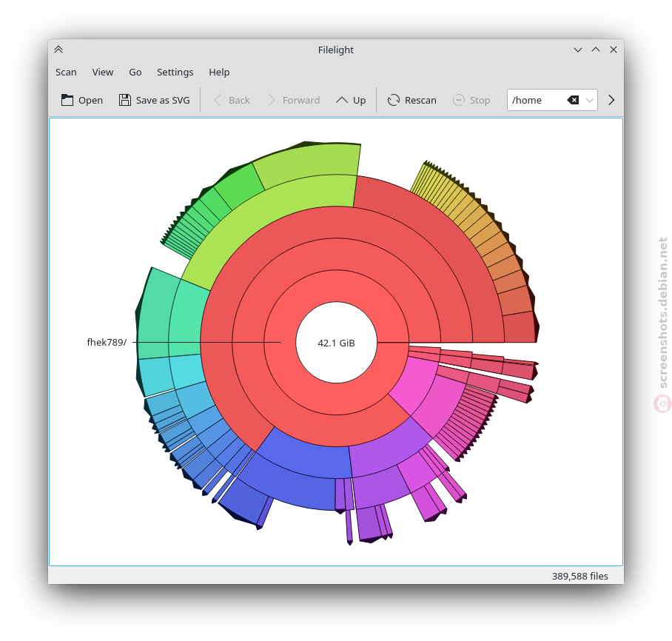The width and height of the screenshot is (672, 641).
Task: Open the Help menu
Action: coord(219,72)
